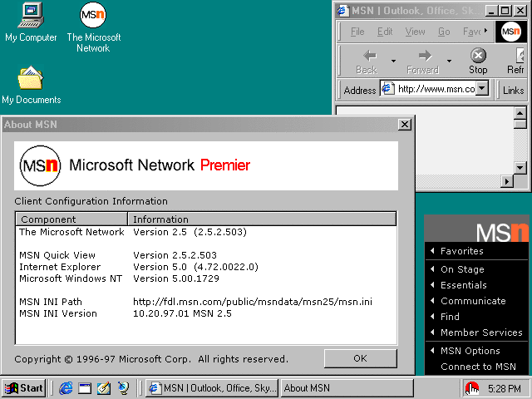Screen dimensions: 532x399
Task: Click the MSN tray icon near the clock
Action: pyautogui.click(x=471, y=388)
